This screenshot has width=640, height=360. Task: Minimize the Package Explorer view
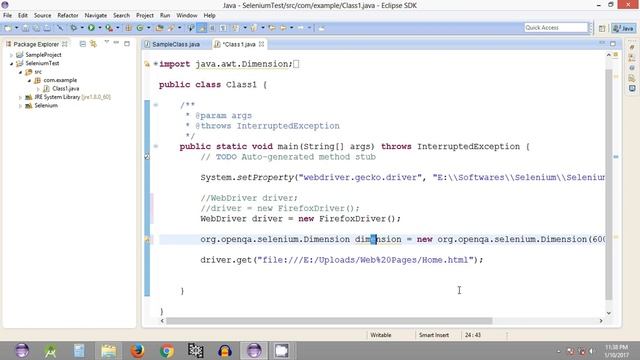point(116,43)
